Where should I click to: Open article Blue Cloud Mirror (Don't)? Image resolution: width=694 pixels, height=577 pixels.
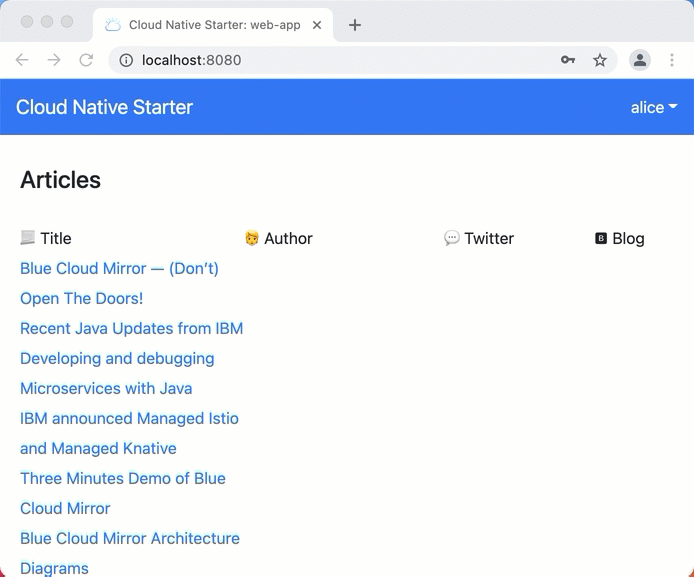(x=119, y=268)
